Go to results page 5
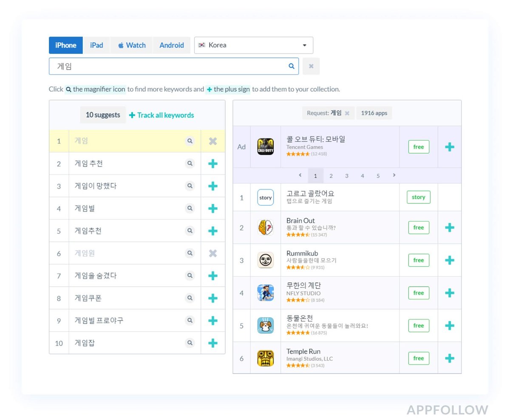Image resolution: width=510 pixels, height=420 pixels. tap(378, 176)
